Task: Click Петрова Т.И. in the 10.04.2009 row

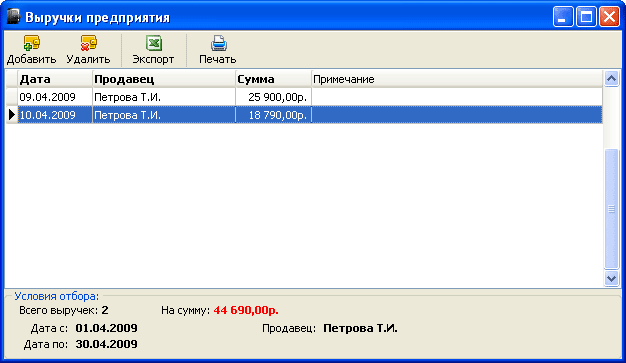Action: pos(164,115)
